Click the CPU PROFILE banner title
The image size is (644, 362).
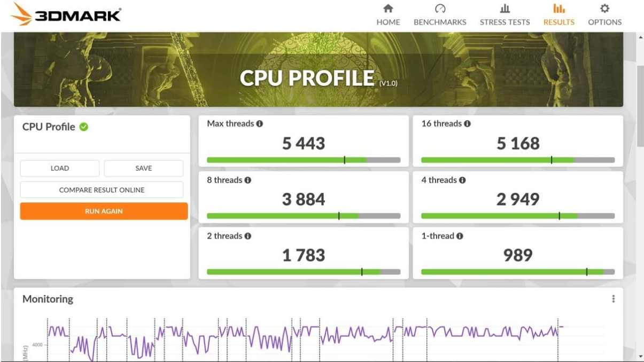click(307, 78)
